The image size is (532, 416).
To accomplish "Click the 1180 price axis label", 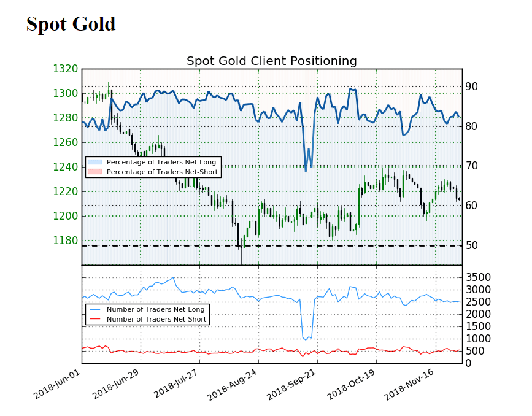I will tap(66, 241).
